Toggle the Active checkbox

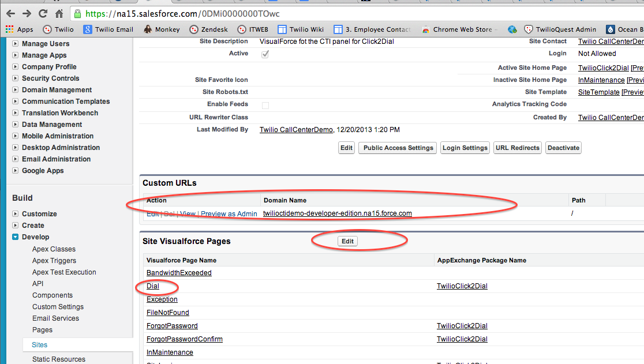click(265, 54)
